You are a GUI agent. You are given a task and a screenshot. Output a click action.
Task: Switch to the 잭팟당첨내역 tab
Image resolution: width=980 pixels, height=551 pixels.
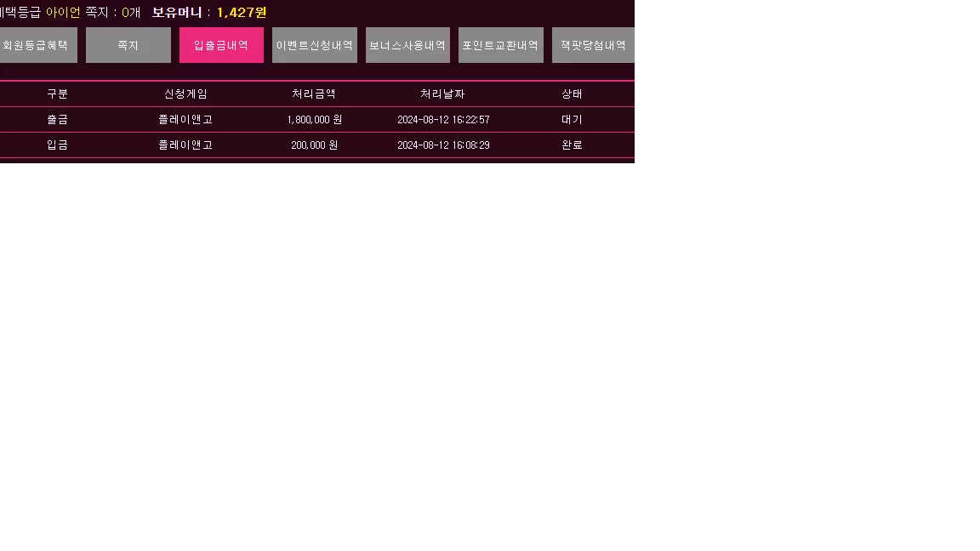[x=593, y=45]
